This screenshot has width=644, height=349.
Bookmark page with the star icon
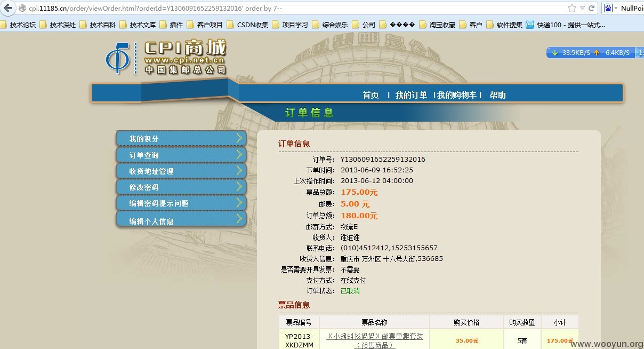pos(572,8)
